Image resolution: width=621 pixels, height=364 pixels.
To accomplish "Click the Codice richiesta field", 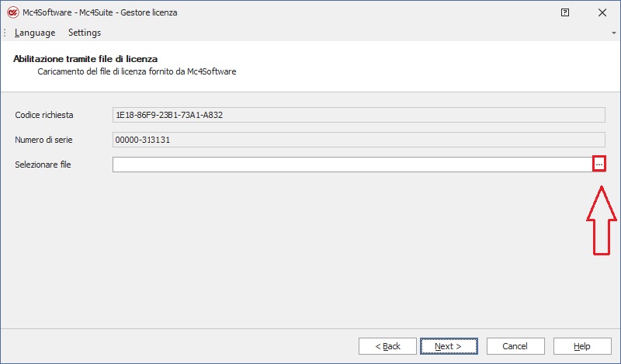I will 359,115.
